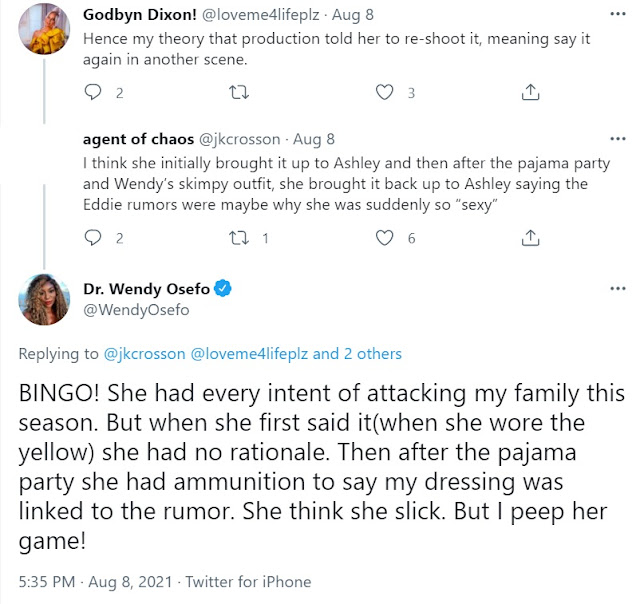Reply to Godbyn Dixon's tweet
This screenshot has width=640, height=604.
93,93
